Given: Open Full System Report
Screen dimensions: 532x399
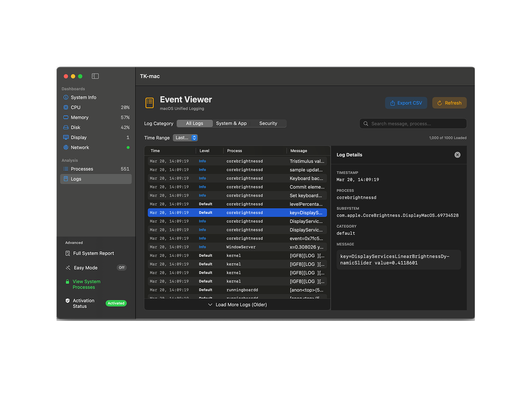Looking at the screenshot, I should [93, 253].
